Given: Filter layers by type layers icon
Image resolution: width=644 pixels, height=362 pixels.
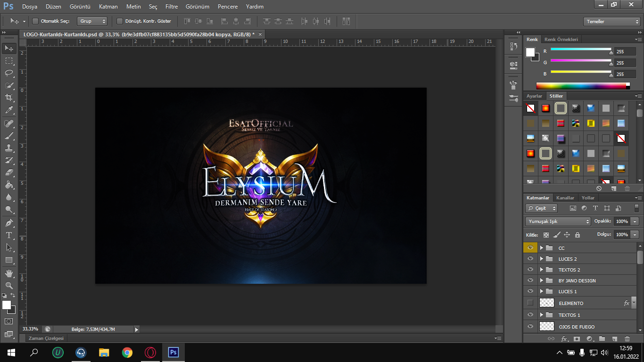Looking at the screenshot, I should tap(595, 208).
